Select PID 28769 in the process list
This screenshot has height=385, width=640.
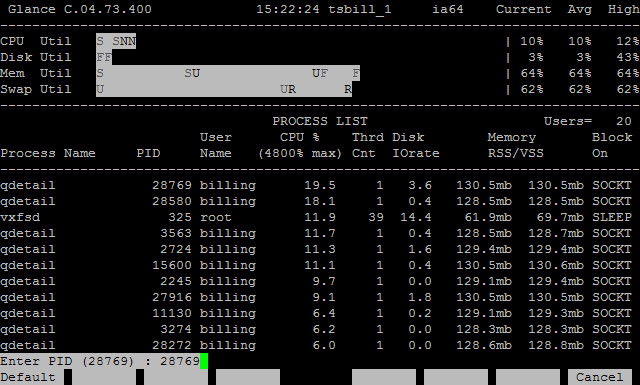tap(172, 185)
